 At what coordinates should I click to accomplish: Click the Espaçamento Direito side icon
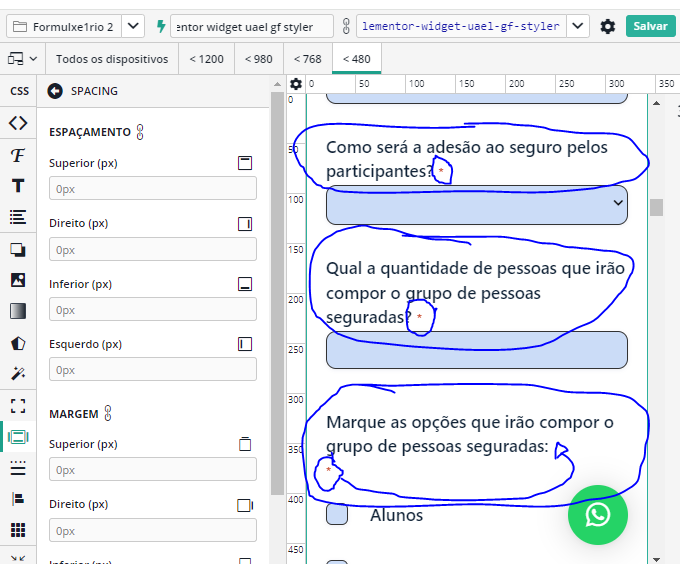point(245,224)
